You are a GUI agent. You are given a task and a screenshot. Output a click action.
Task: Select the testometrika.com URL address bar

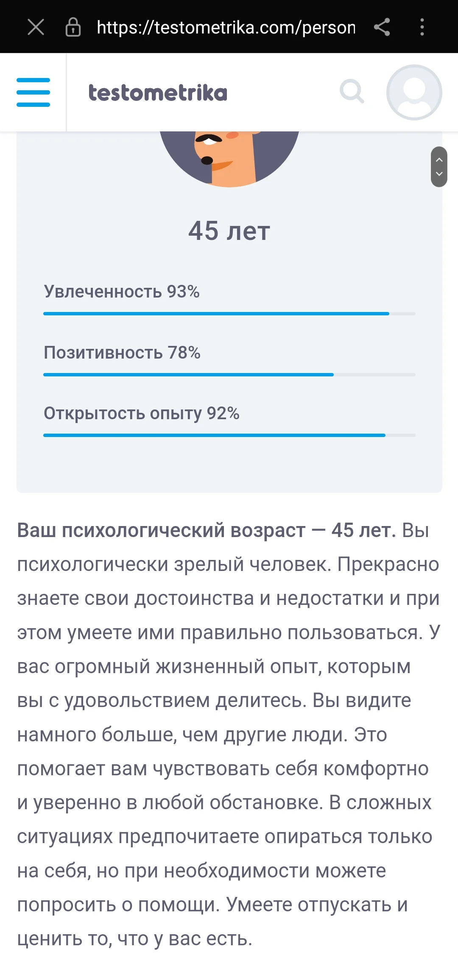click(226, 28)
